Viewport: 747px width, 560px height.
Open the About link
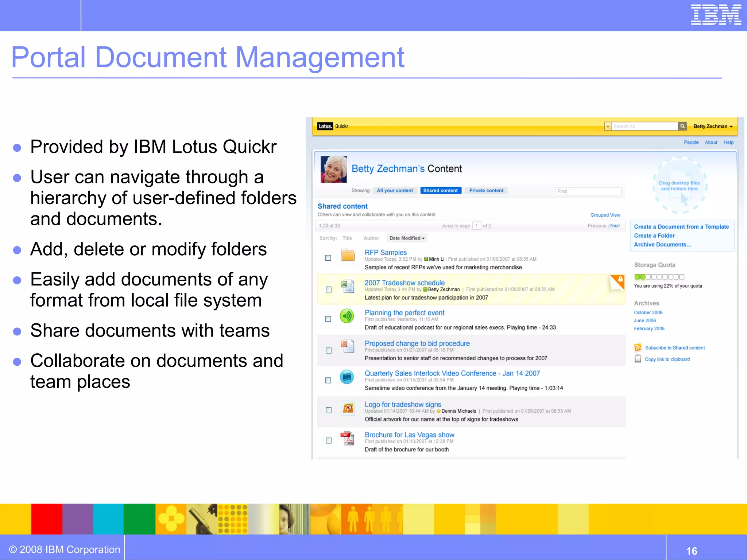tap(711, 142)
